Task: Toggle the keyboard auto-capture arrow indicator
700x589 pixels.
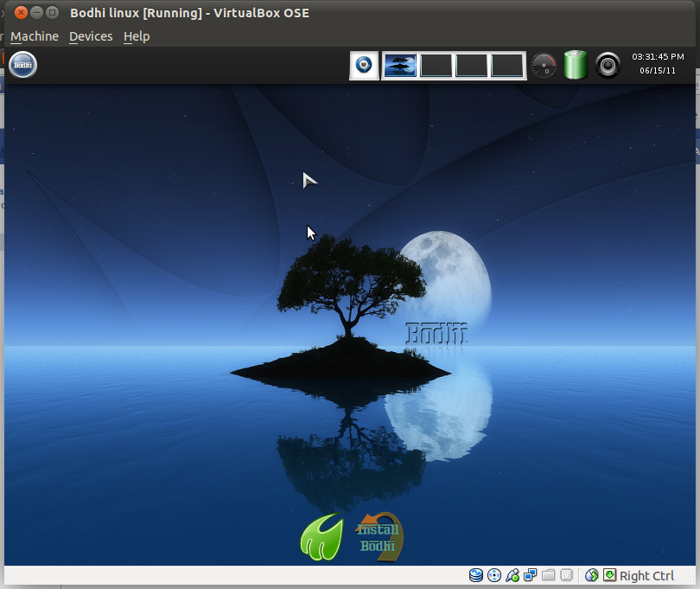Action: pyautogui.click(x=608, y=575)
